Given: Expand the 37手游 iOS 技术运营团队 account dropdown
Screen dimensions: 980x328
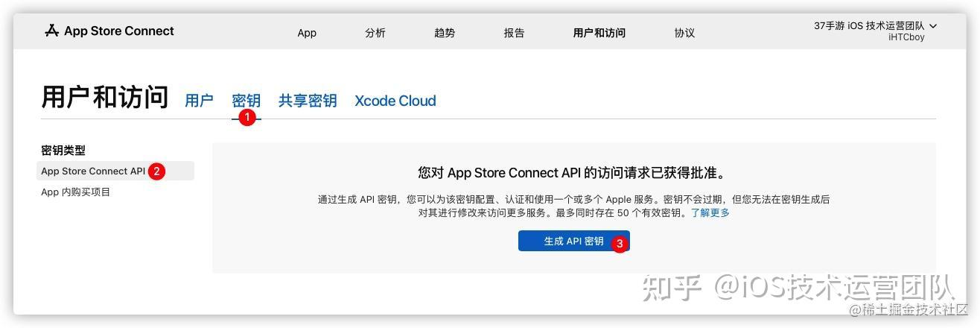Looking at the screenshot, I should point(876,25).
